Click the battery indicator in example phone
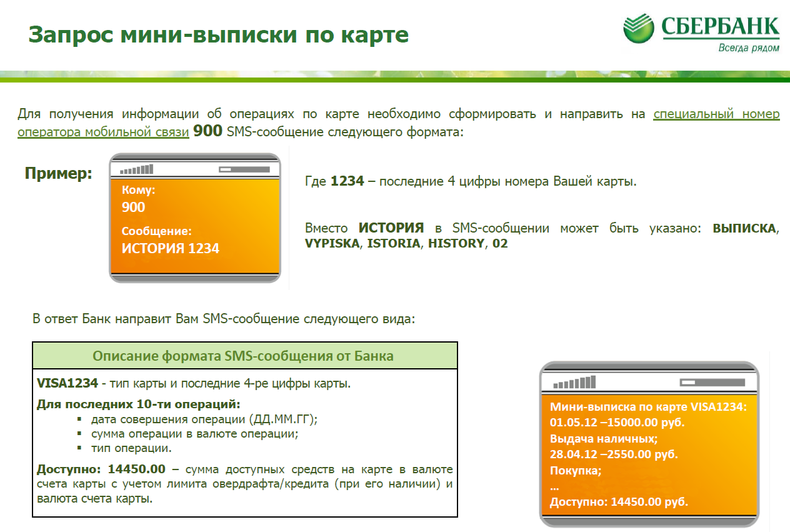 coord(244,169)
